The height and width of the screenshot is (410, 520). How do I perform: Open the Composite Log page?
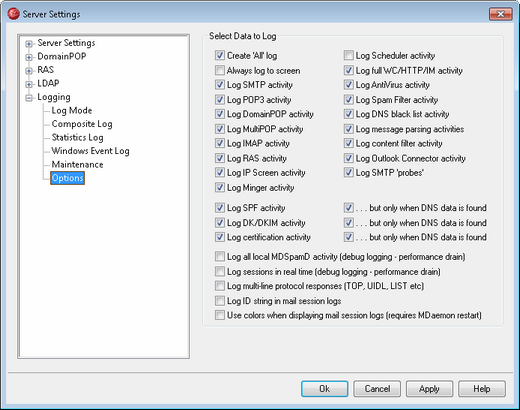click(82, 124)
